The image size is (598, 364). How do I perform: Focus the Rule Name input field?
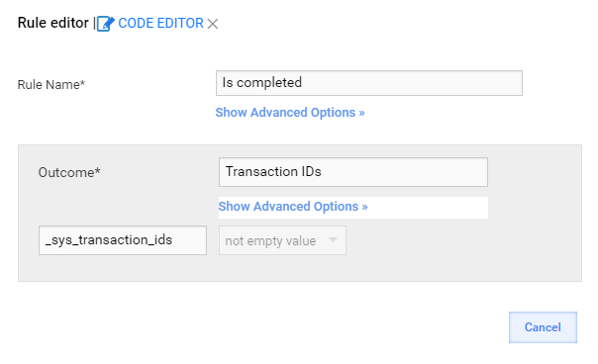pos(368,83)
